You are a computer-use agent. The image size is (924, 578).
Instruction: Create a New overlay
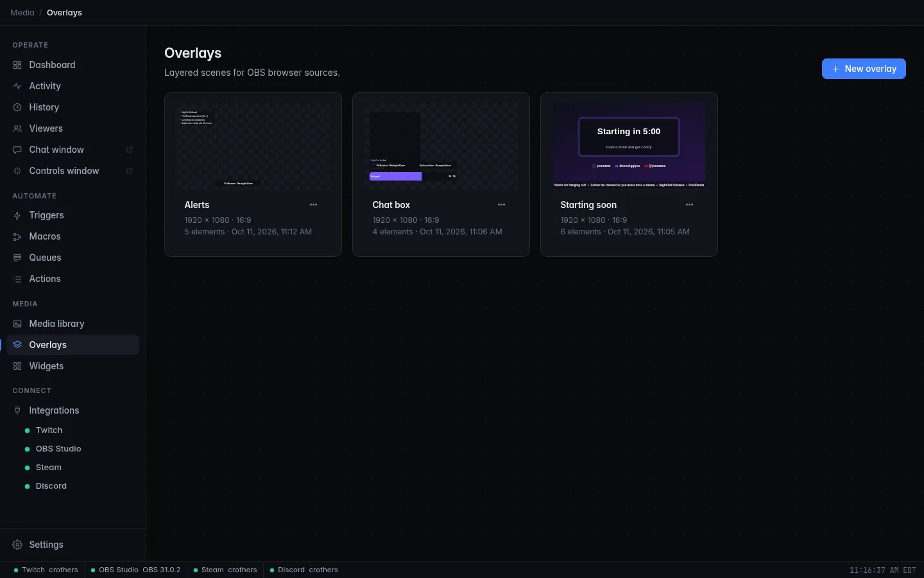(864, 69)
